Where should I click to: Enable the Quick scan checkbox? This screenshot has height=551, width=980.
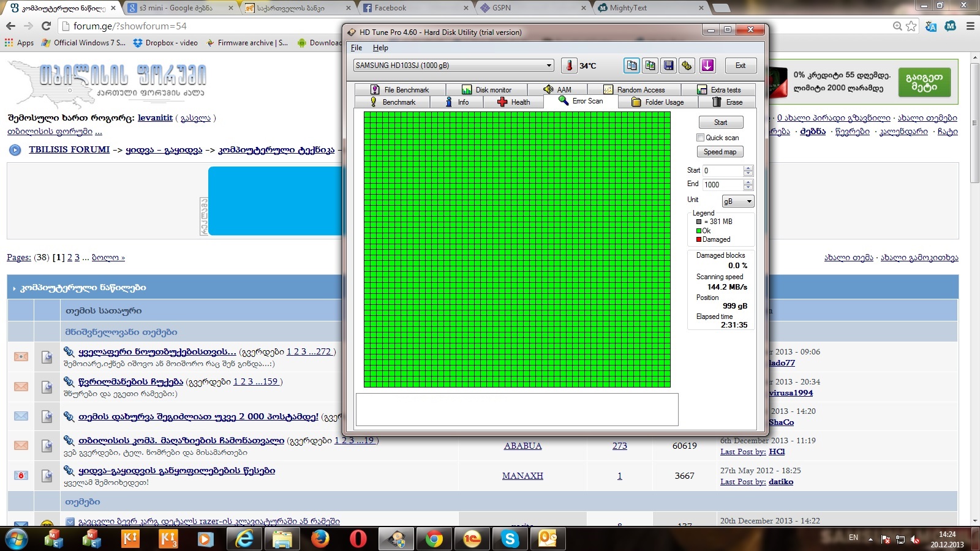pyautogui.click(x=700, y=138)
